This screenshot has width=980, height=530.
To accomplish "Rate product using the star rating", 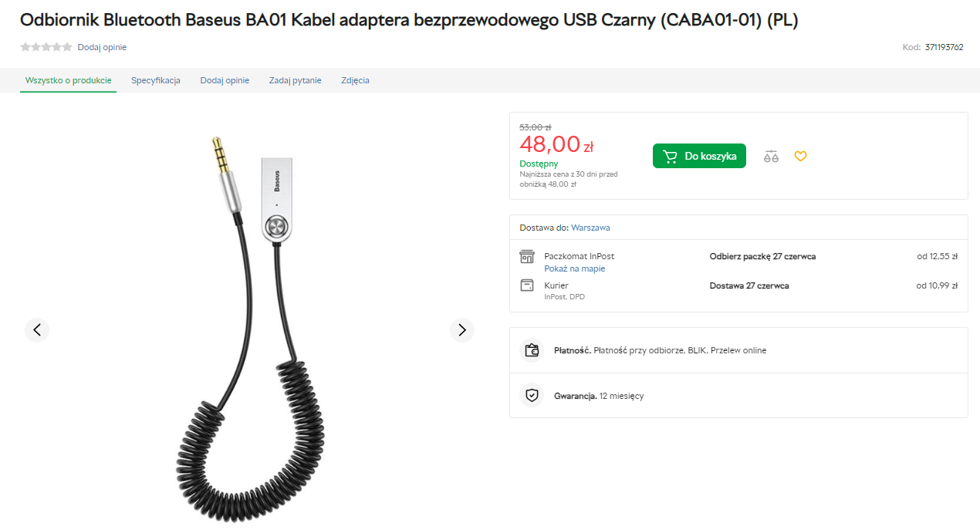I will [x=46, y=47].
